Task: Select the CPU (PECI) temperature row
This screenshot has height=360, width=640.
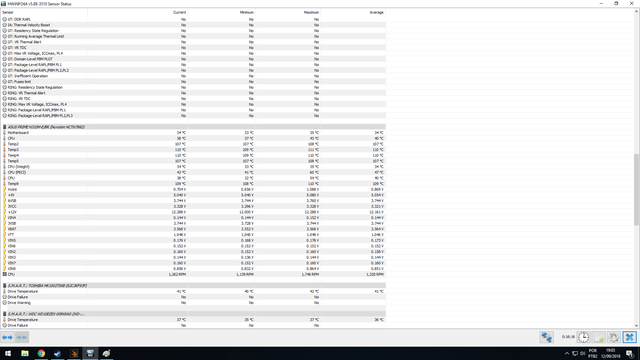Action: pyautogui.click(x=193, y=172)
